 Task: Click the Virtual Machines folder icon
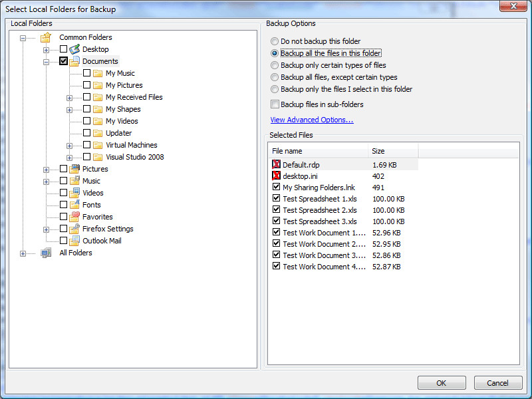point(98,145)
